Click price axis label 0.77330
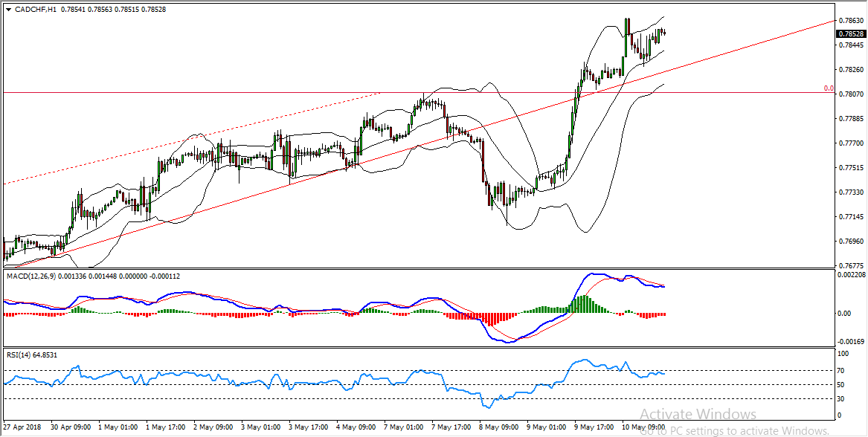 pyautogui.click(x=852, y=192)
